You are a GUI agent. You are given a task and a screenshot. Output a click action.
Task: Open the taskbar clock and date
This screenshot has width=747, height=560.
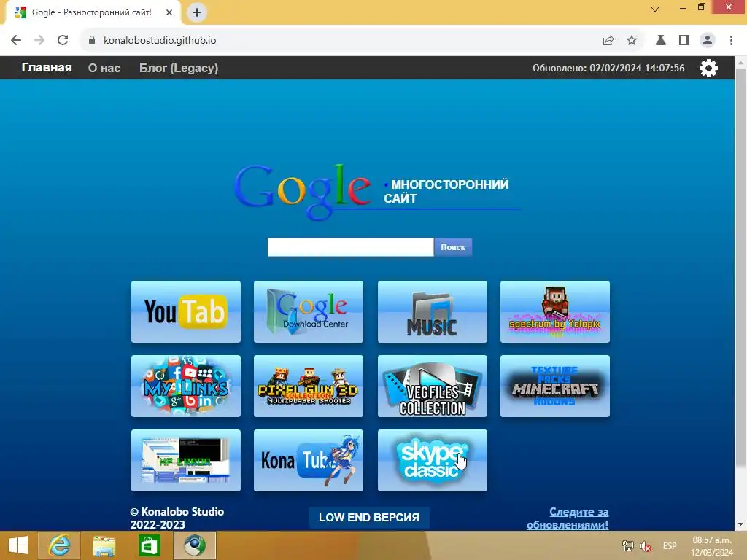pos(712,546)
